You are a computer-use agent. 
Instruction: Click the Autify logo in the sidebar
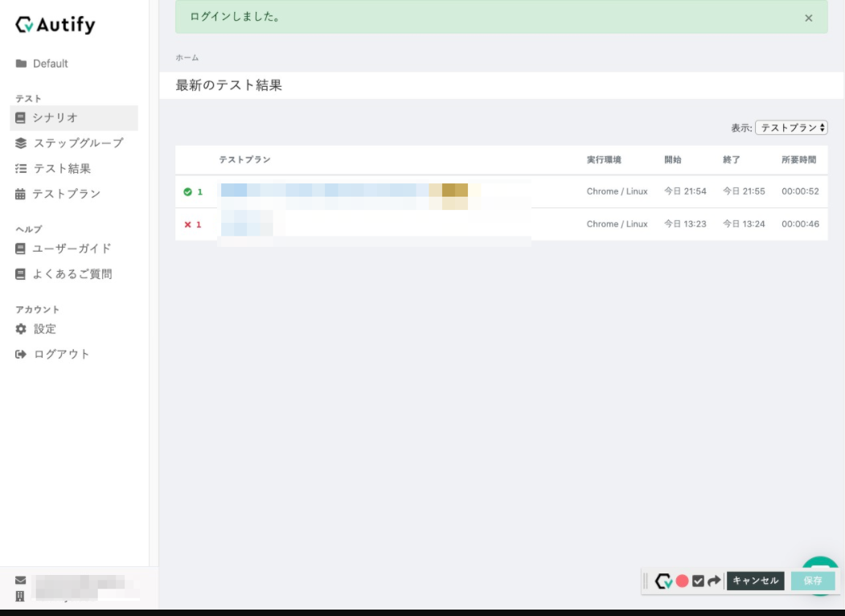coord(55,24)
